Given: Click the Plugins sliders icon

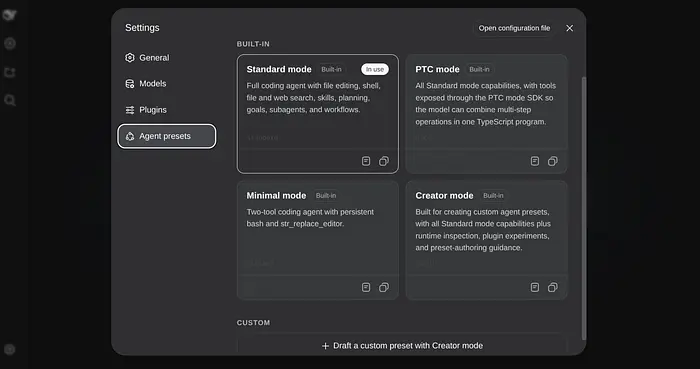Looking at the screenshot, I should [x=129, y=110].
